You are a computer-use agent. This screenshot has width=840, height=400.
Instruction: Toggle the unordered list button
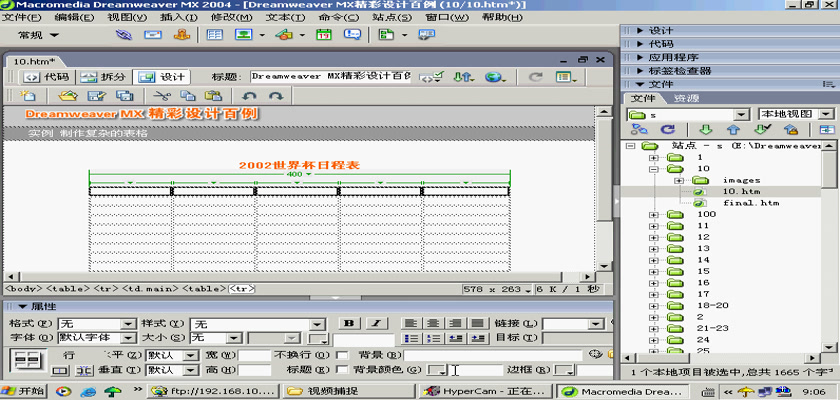410,338
